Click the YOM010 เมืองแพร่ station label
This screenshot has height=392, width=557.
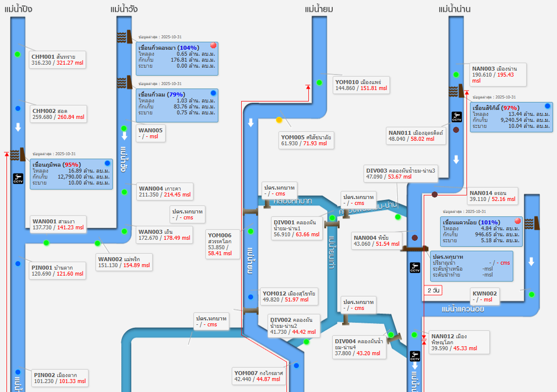361,85
